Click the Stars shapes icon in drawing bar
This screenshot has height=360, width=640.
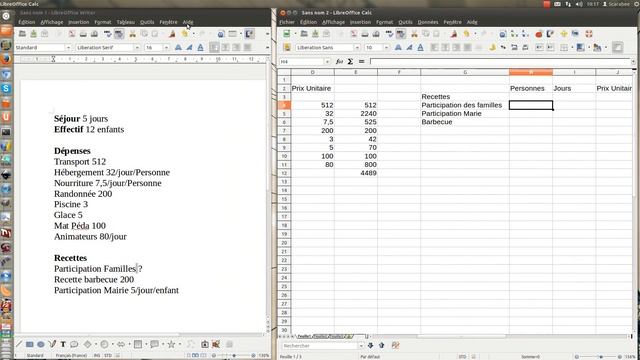click(x=171, y=344)
